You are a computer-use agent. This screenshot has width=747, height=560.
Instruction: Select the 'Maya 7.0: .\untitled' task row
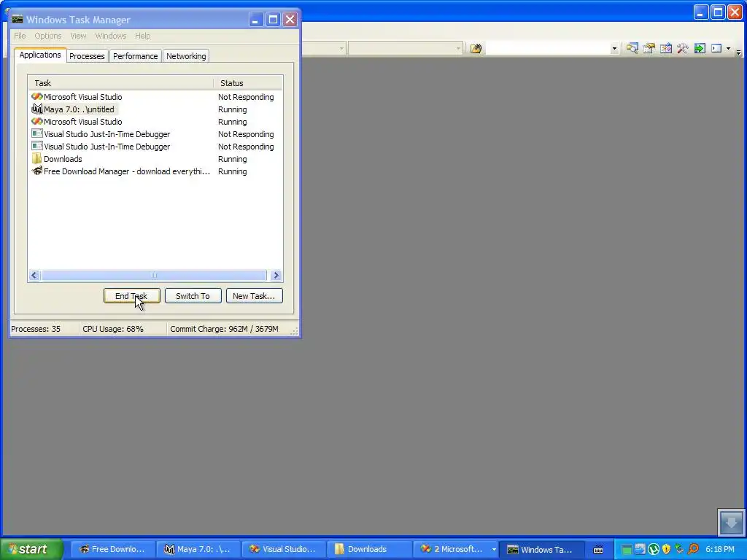coord(155,109)
